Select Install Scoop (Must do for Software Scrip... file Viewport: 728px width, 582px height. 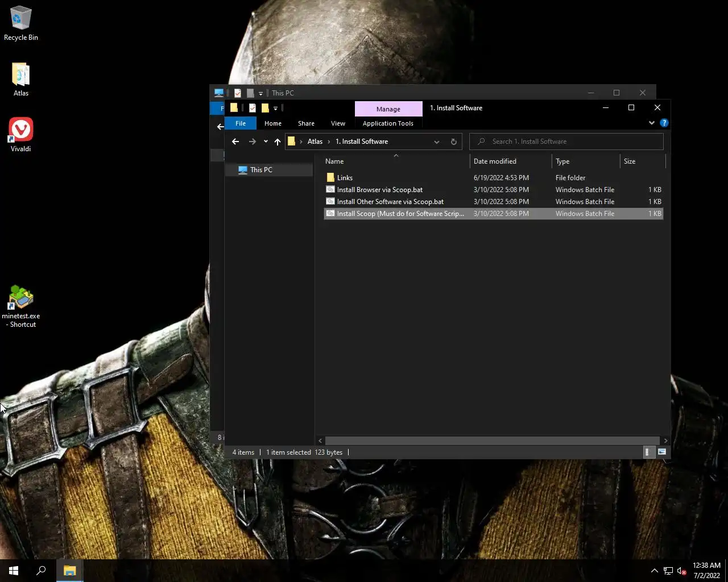(493, 213)
